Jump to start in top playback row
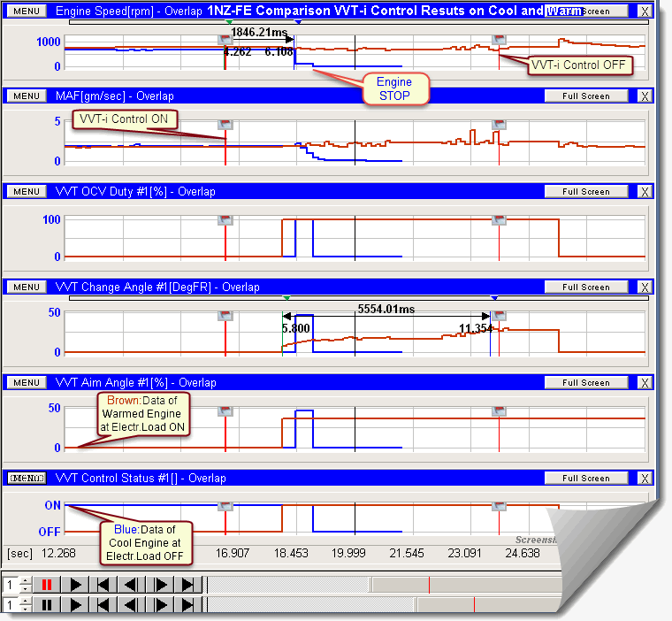 [103, 585]
